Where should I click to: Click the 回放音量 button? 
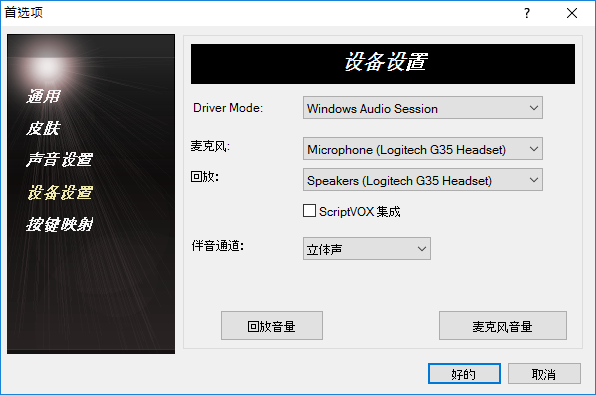(x=272, y=326)
